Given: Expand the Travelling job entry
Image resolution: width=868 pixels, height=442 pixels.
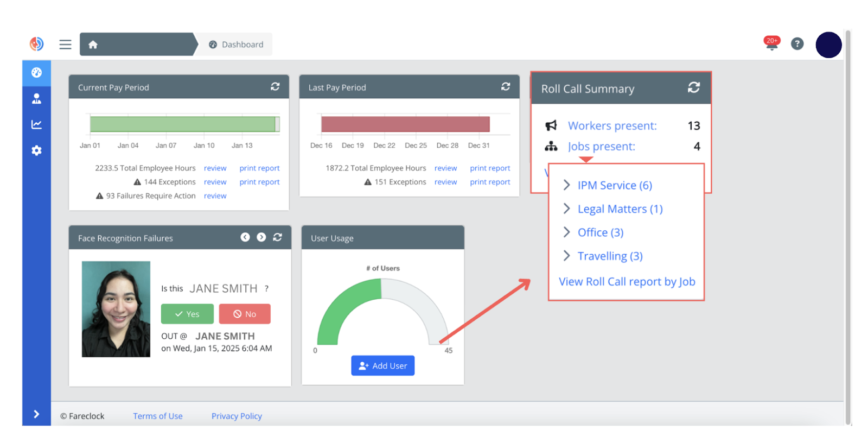Looking at the screenshot, I should click(x=609, y=256).
